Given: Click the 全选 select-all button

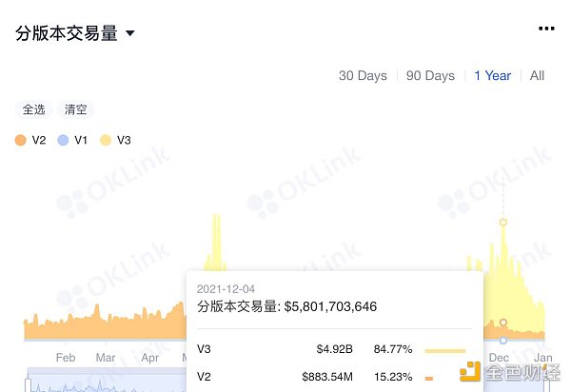Looking at the screenshot, I should [x=34, y=109].
